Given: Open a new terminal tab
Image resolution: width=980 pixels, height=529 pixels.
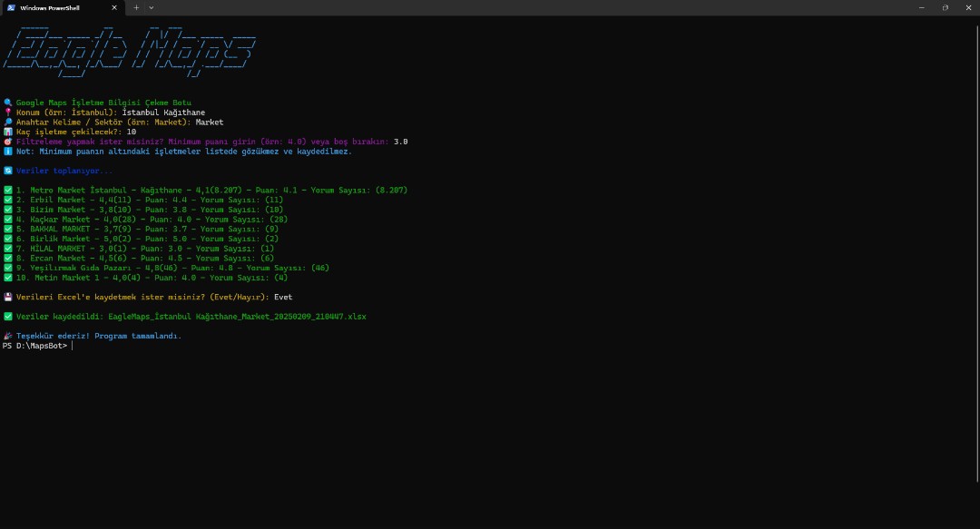Looking at the screenshot, I should (136, 7).
